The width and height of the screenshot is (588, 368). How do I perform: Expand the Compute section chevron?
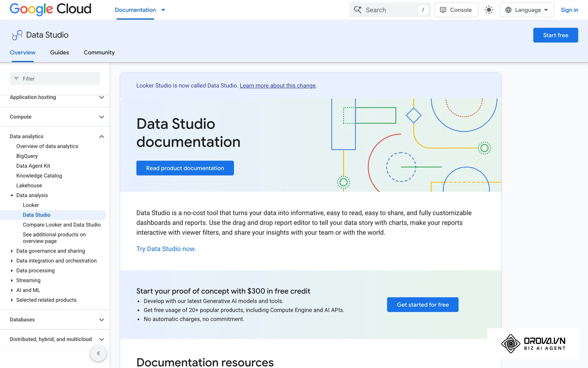(102, 117)
